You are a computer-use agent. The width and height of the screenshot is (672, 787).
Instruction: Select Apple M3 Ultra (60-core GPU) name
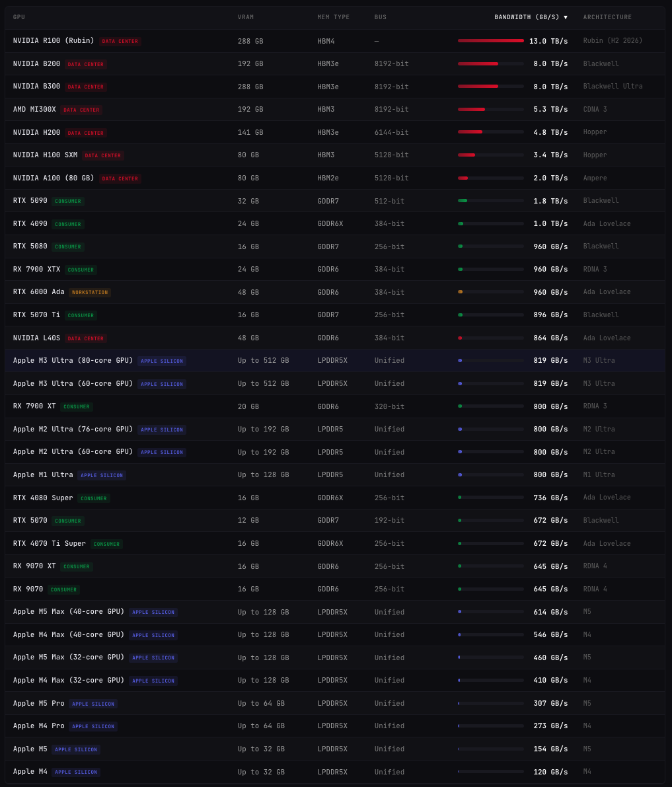pyautogui.click(x=73, y=383)
